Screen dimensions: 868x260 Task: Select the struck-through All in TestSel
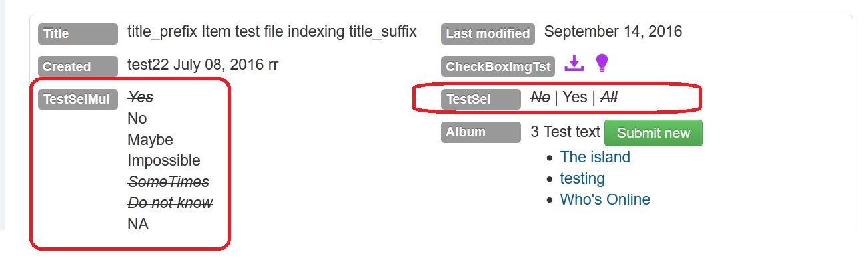609,97
